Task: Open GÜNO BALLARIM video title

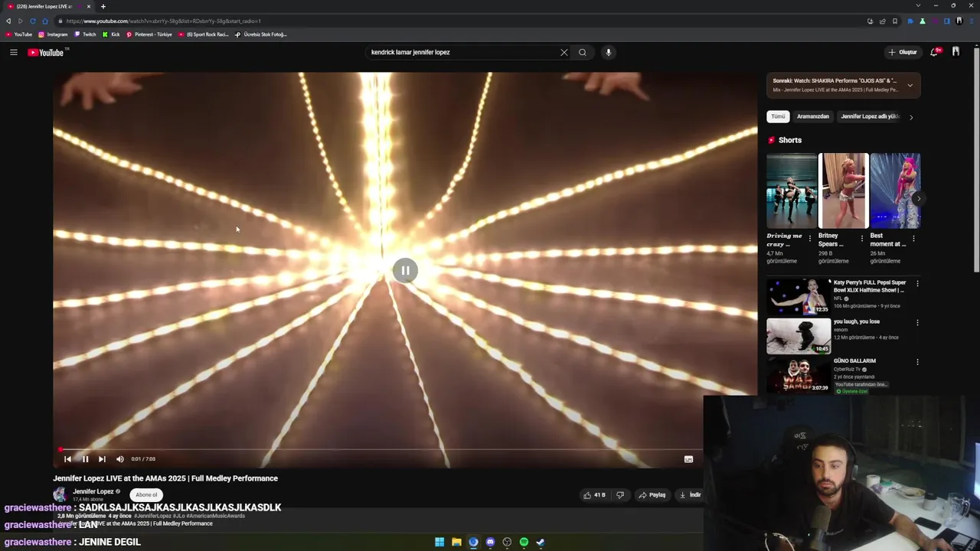Action: click(x=854, y=361)
